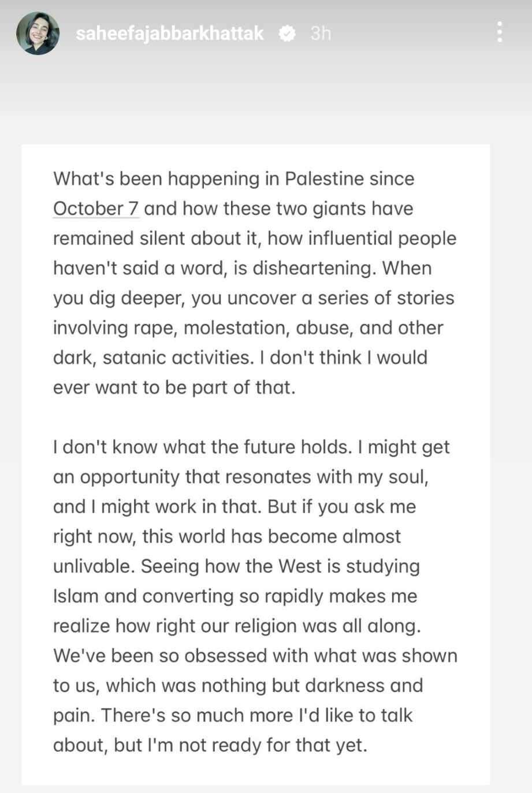532x793 pixels.
Task: Click the underlined "October 7" link
Action: 96,208
